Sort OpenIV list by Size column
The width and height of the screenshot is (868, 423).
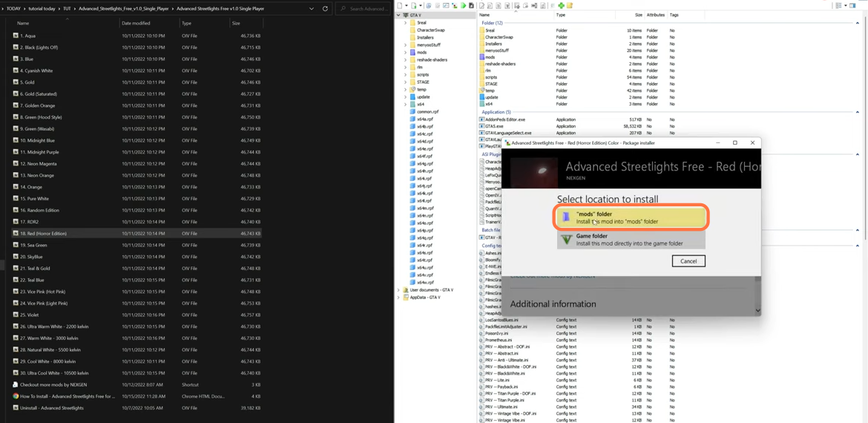(x=638, y=15)
